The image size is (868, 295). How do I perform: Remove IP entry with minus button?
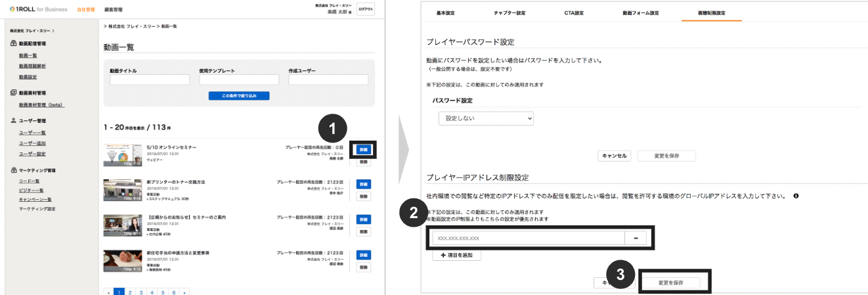636,238
